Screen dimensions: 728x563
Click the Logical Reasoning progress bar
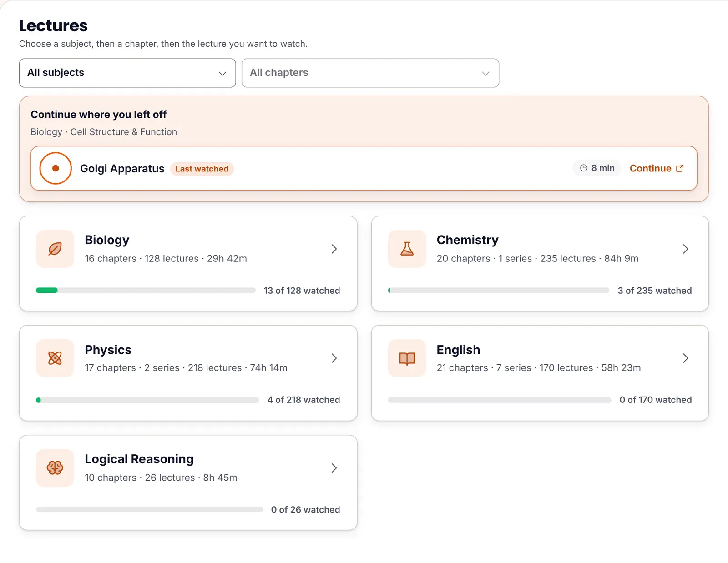tap(149, 509)
